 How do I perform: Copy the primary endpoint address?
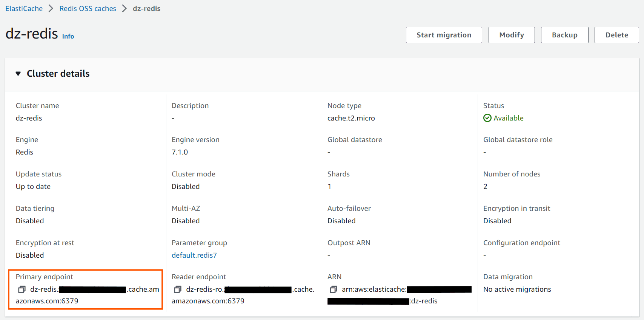pos(22,289)
